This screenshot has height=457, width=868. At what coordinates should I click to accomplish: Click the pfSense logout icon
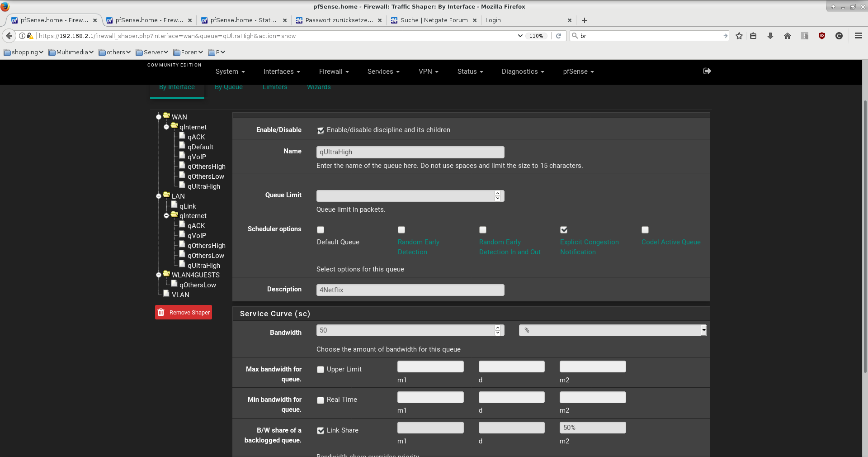point(707,71)
